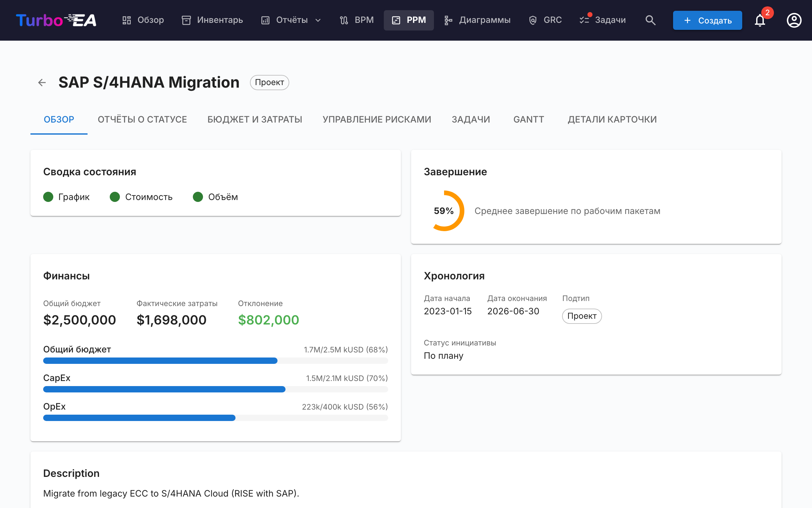Click the Создать button
812x508 pixels.
pyautogui.click(x=707, y=20)
